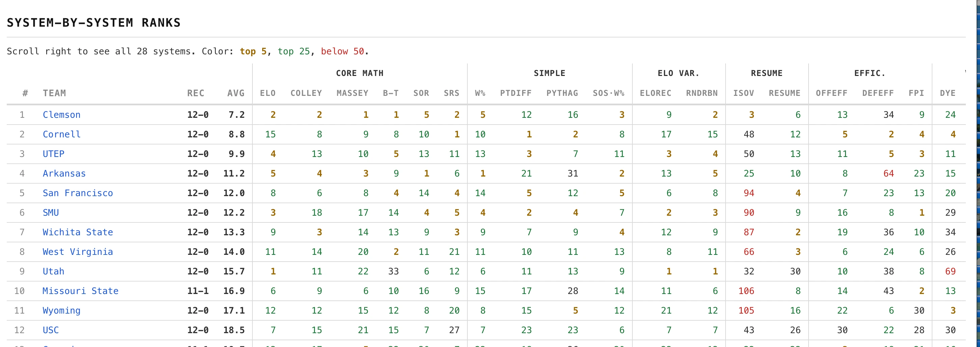
Task: Click the ELO column header
Action: 268,93
